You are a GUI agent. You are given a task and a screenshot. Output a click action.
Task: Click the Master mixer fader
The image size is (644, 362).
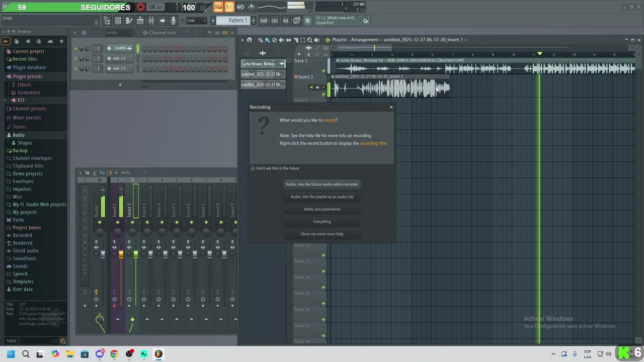103,254
